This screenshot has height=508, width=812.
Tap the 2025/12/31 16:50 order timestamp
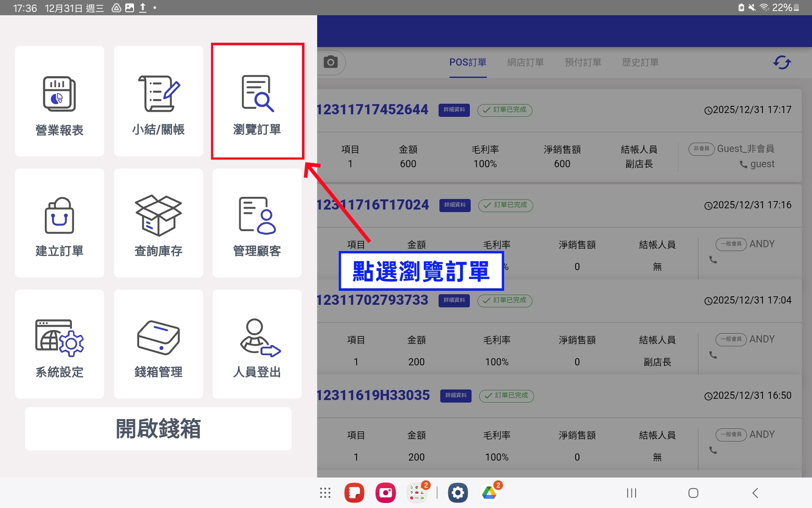pos(748,396)
